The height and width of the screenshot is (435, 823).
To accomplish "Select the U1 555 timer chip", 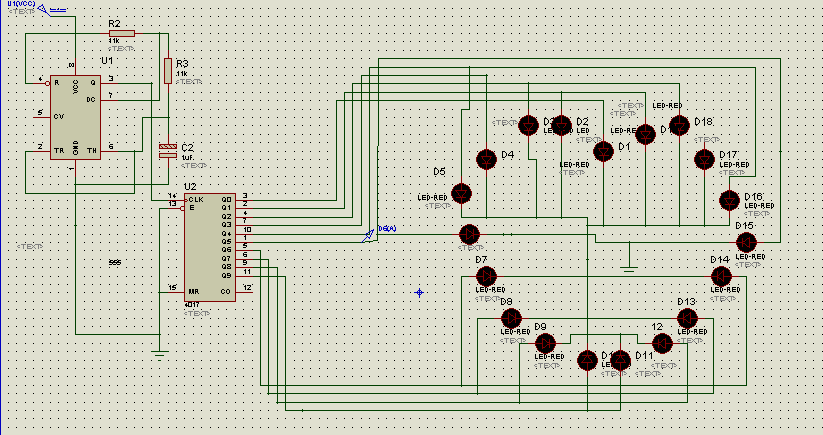I will click(76, 118).
